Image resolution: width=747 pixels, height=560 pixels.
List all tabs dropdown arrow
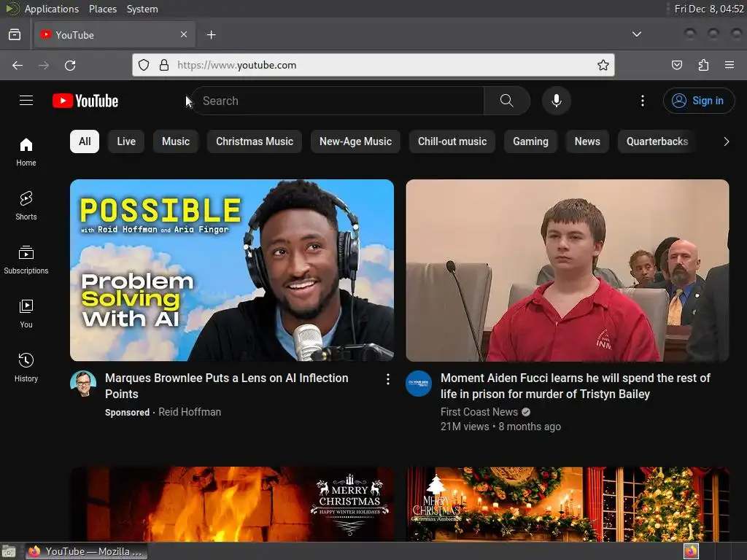click(636, 34)
